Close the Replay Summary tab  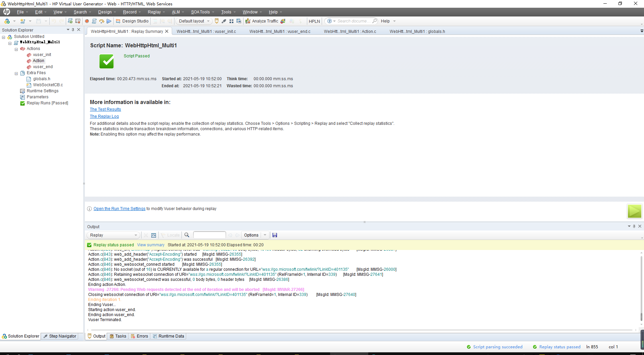(167, 31)
